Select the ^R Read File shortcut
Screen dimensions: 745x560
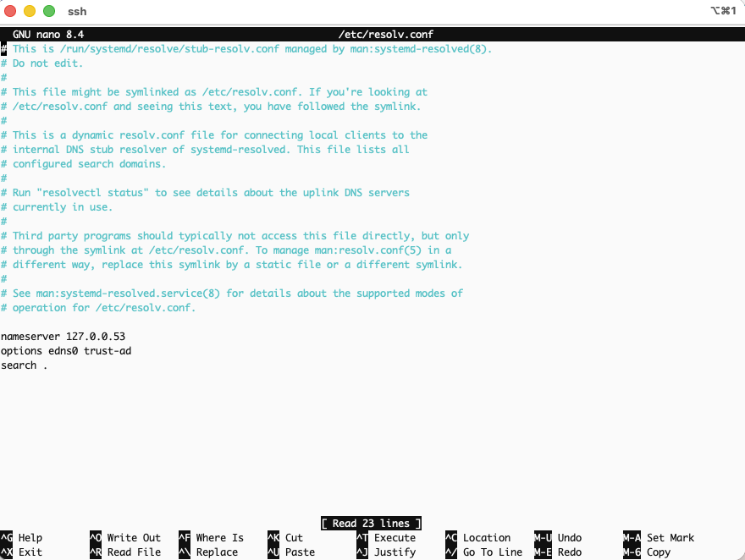click(125, 552)
